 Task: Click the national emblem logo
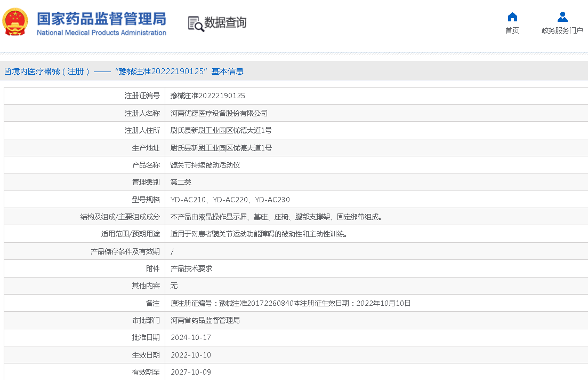coord(16,22)
